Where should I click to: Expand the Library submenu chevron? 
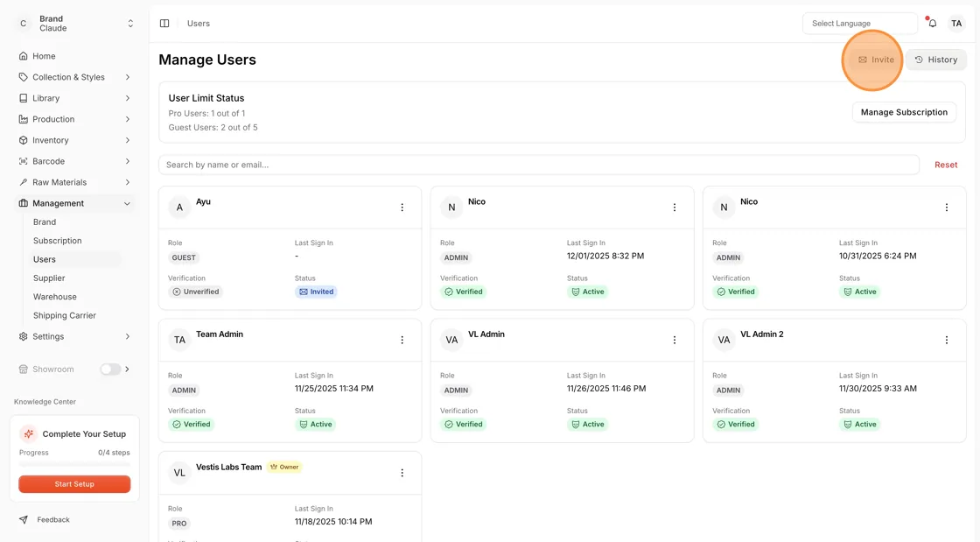tap(128, 98)
